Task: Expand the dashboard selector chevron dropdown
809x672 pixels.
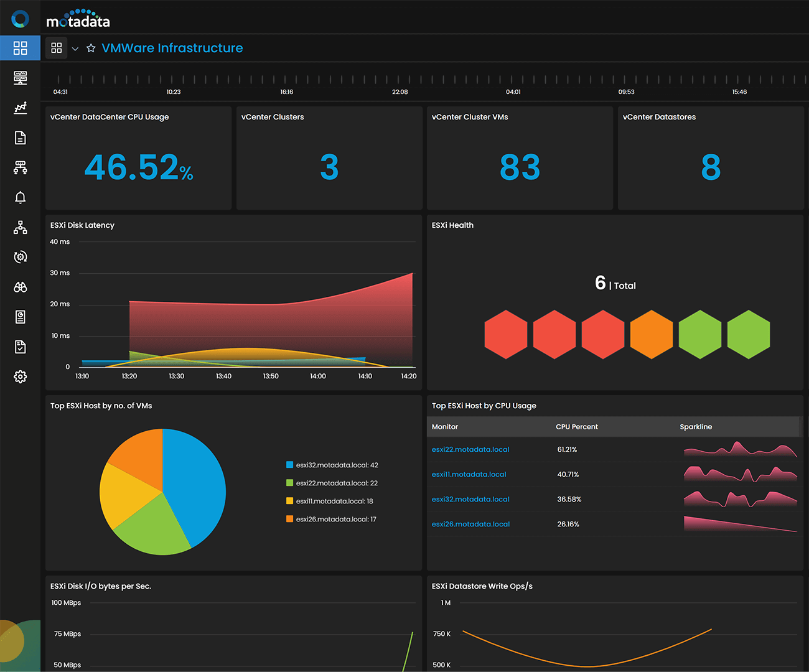Action: pos(75,49)
